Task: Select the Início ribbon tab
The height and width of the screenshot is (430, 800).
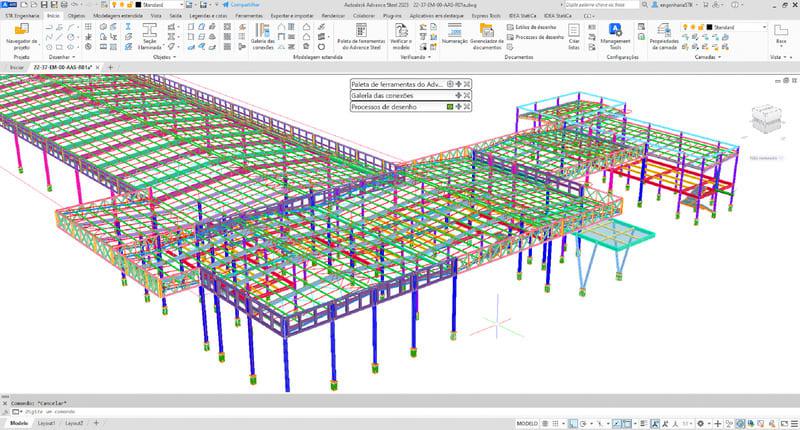Action: point(53,16)
